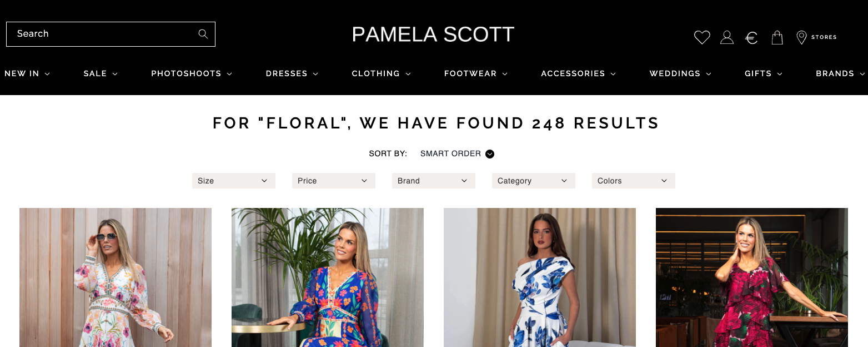868x347 pixels.
Task: Click the search magnifier icon
Action: pyautogui.click(x=203, y=34)
